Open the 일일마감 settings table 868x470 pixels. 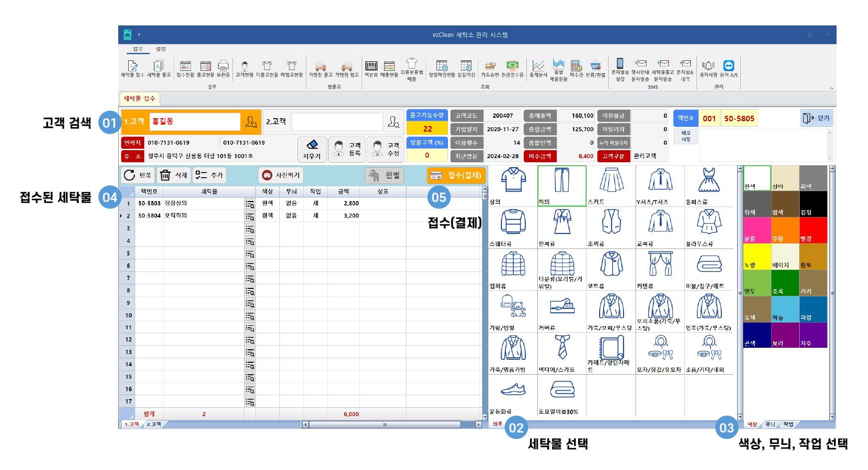[x=466, y=69]
